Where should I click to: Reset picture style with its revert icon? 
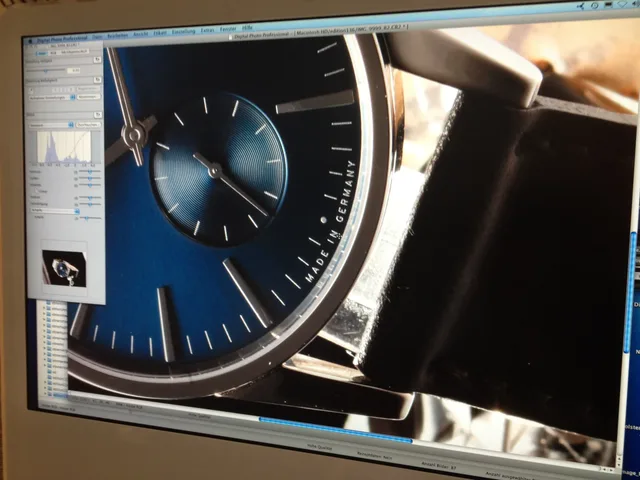[x=98, y=115]
